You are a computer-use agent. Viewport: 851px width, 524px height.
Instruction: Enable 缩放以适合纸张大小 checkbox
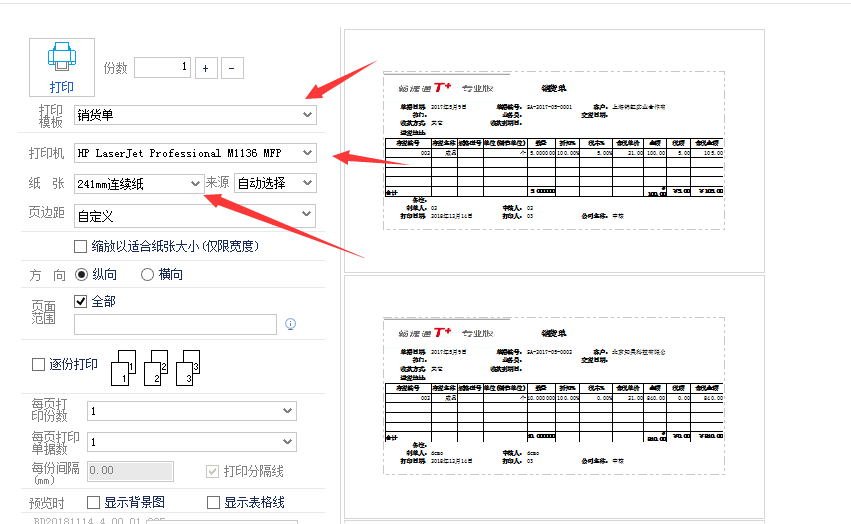81,246
